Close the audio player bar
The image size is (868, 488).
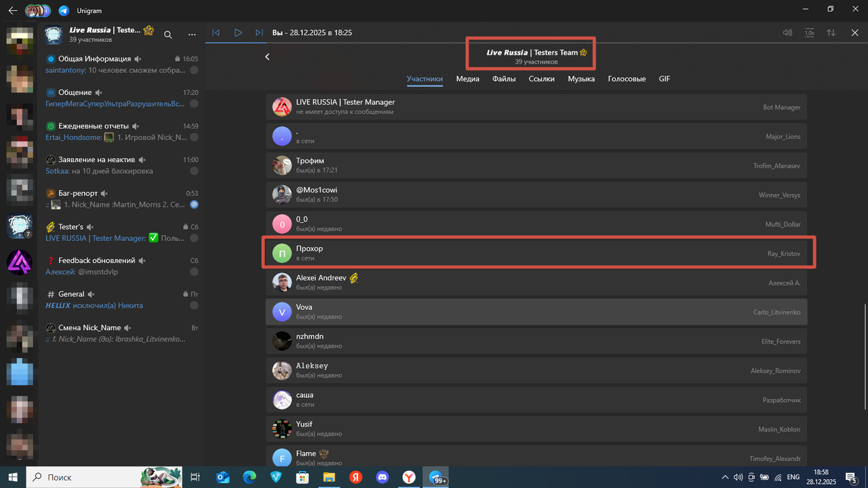coord(854,33)
